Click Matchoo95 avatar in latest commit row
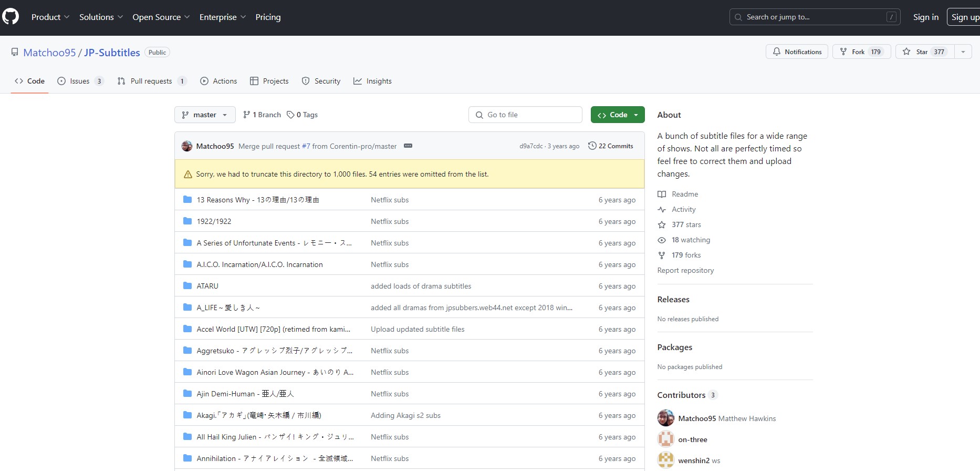 [x=187, y=146]
